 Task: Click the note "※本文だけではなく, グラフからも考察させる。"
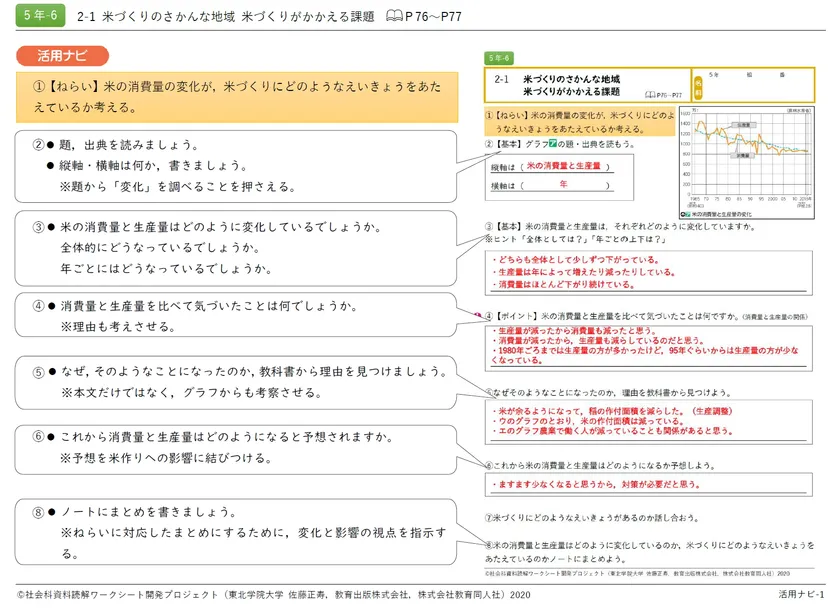pos(192,393)
